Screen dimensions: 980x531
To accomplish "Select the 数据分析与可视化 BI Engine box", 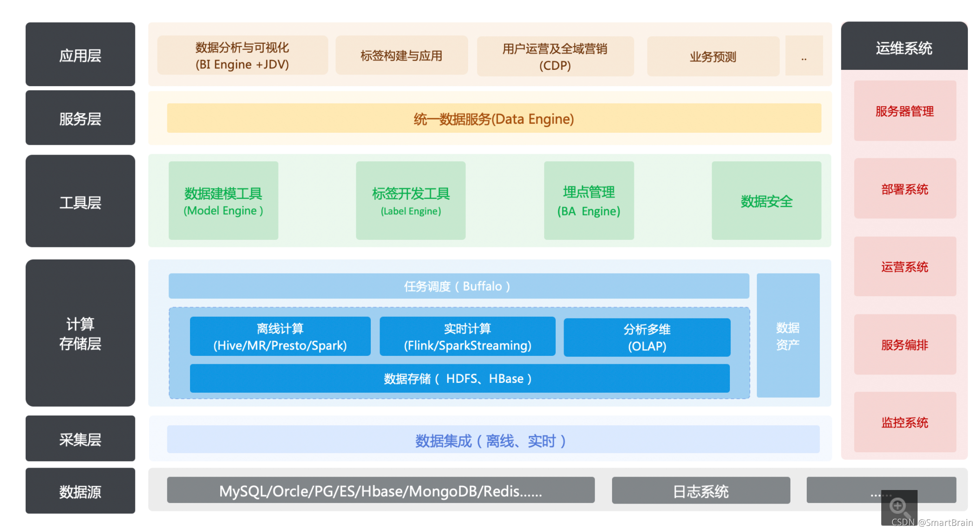I will (x=242, y=55).
